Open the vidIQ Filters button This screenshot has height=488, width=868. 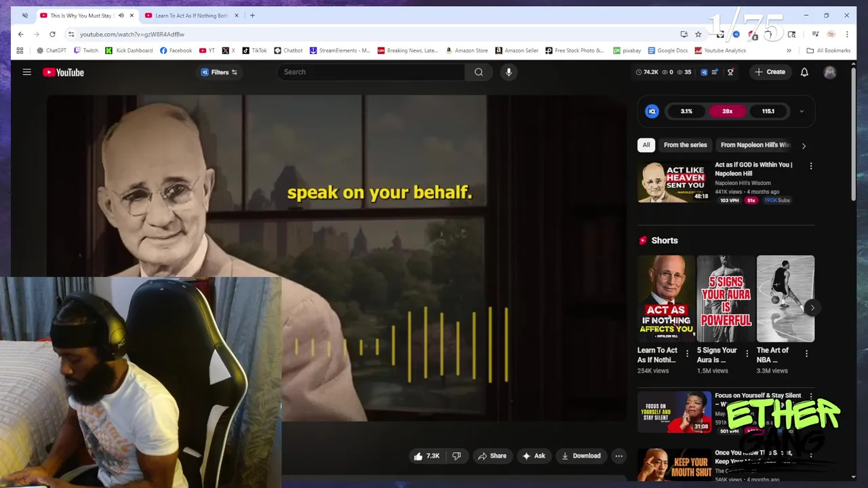(x=219, y=73)
